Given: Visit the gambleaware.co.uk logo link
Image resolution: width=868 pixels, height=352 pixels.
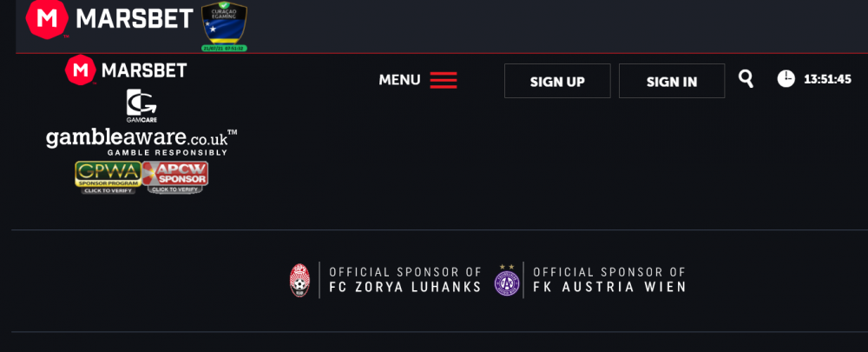Looking at the screenshot, I should click(x=141, y=140).
